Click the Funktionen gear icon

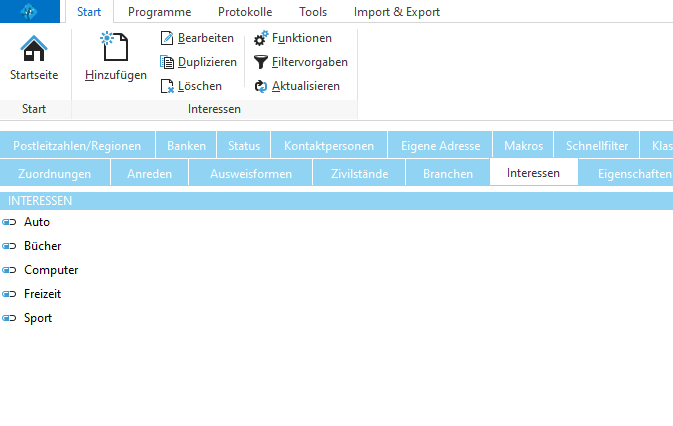(261, 38)
